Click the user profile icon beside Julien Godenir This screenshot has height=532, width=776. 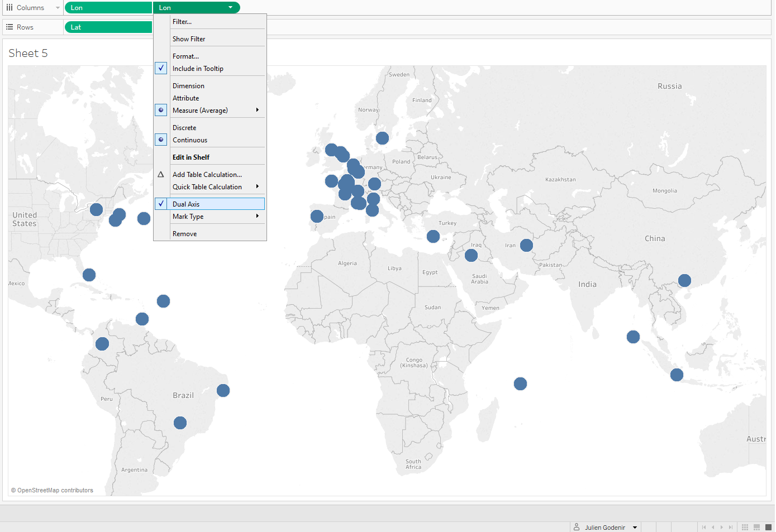pos(577,527)
